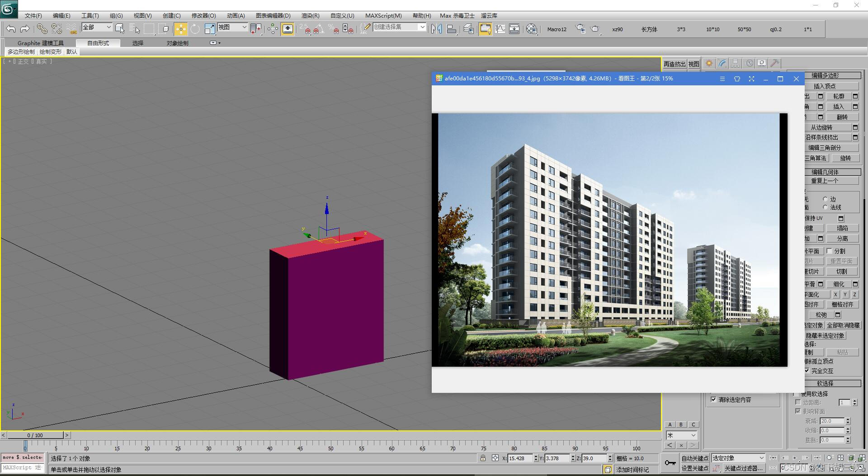The width and height of the screenshot is (868, 476).
Task: Click the Undo arrow icon
Action: click(x=11, y=29)
